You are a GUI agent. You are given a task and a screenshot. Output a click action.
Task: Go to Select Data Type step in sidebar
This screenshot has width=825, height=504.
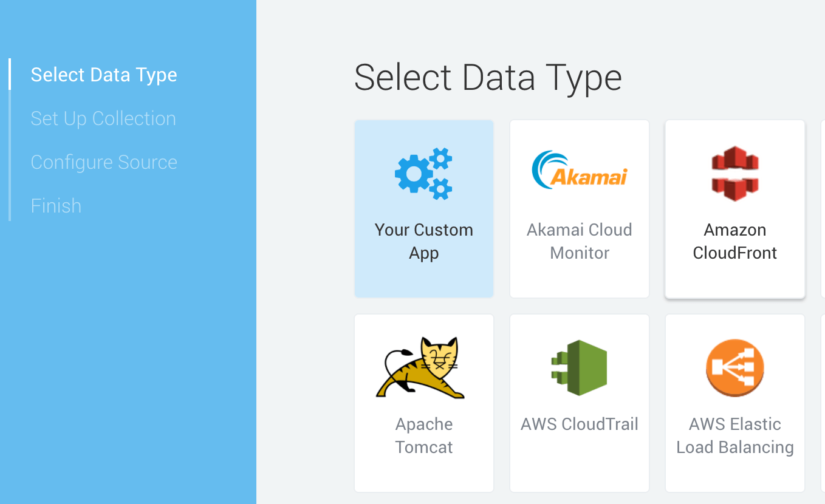pyautogui.click(x=104, y=75)
